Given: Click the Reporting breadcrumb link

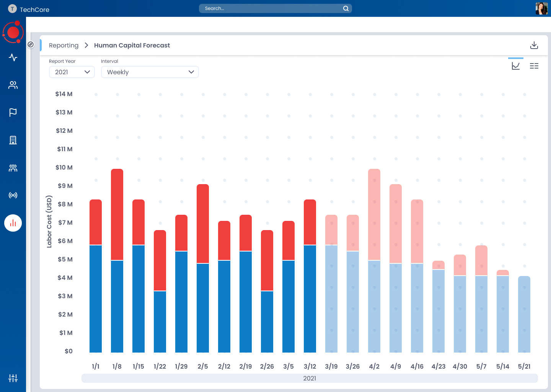Looking at the screenshot, I should click(64, 45).
